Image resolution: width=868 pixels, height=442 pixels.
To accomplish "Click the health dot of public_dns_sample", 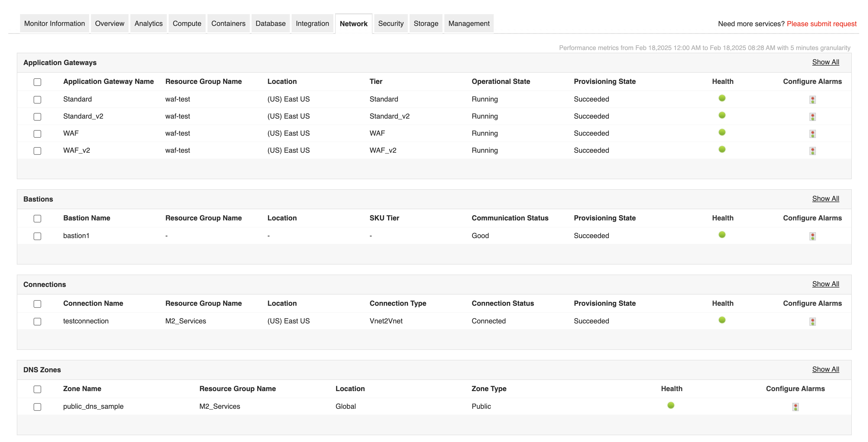I will [671, 405].
